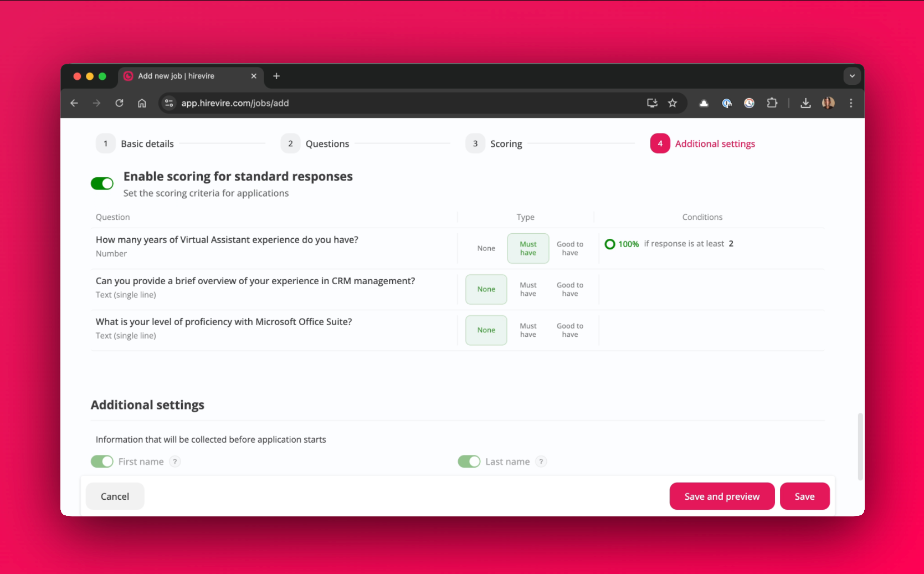
Task: Open the Chrome three-dot menu
Action: coord(851,103)
